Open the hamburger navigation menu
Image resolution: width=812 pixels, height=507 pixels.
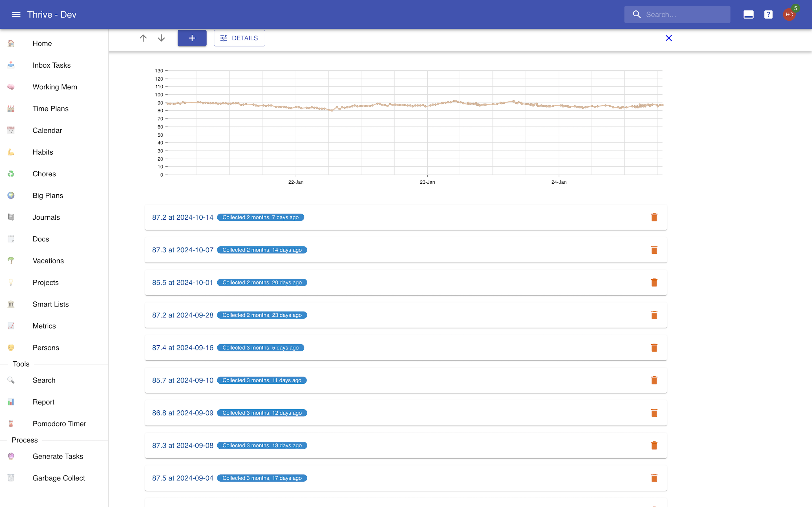point(16,14)
